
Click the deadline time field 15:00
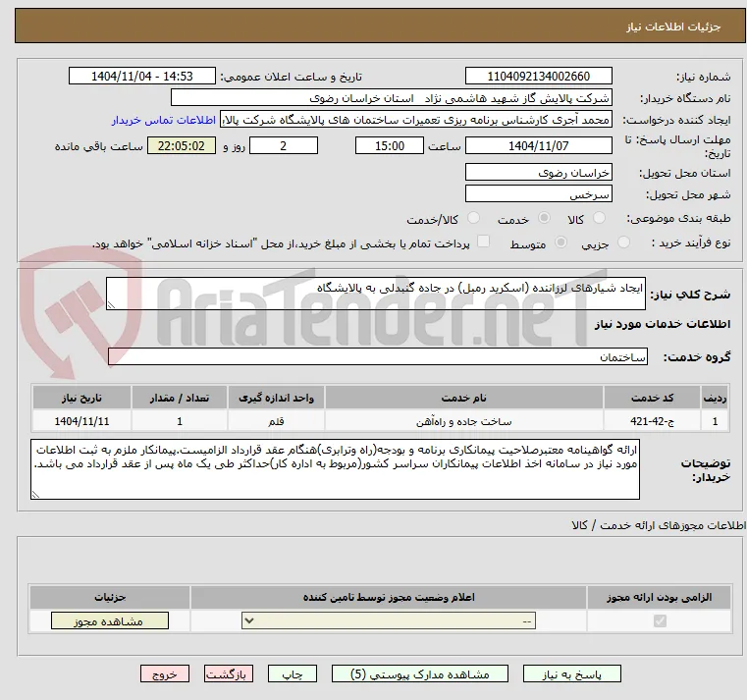click(x=390, y=146)
